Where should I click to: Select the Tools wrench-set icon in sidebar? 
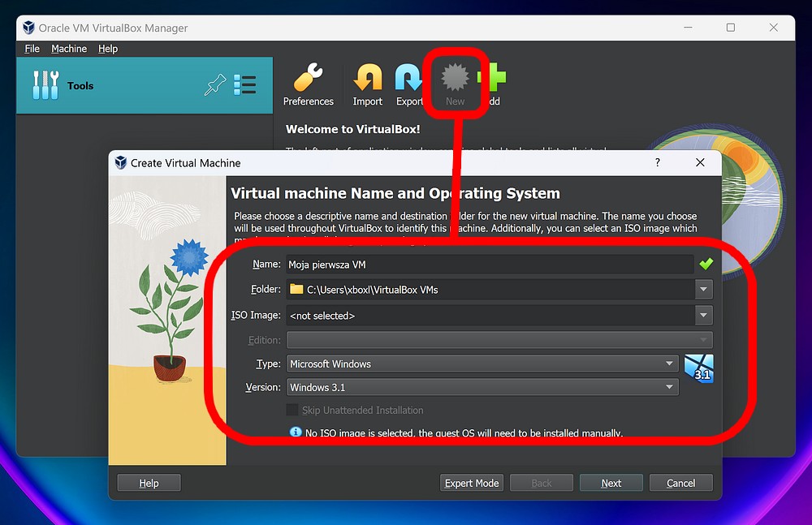(45, 85)
